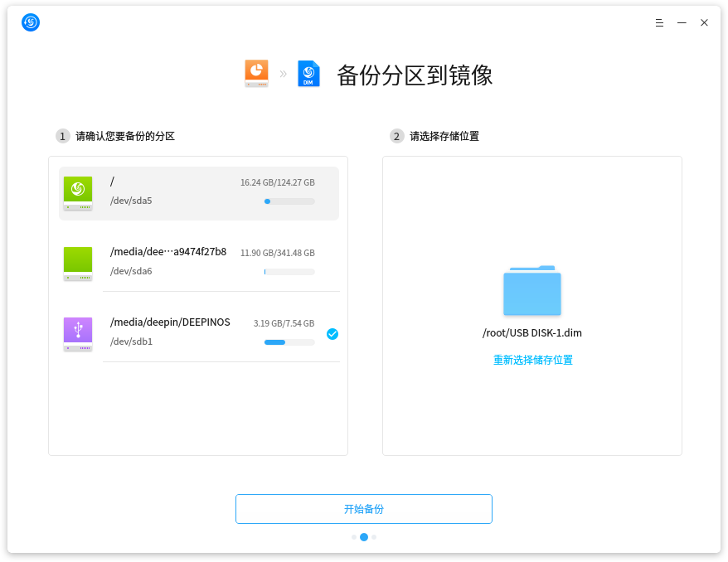Select the root partition /dev/sda5 entry
The image size is (728, 562).
[x=199, y=191]
